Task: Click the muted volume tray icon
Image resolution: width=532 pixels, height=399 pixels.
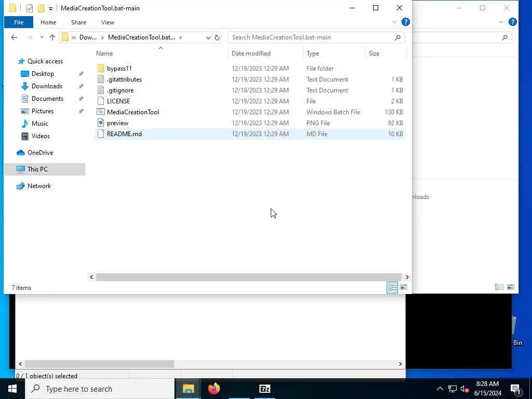Action: pyautogui.click(x=465, y=389)
